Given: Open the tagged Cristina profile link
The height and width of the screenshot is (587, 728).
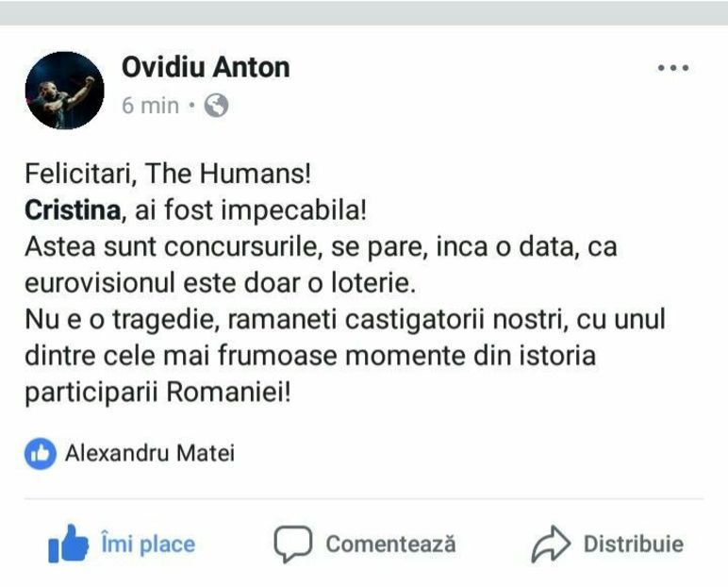Looking at the screenshot, I should [x=74, y=212].
